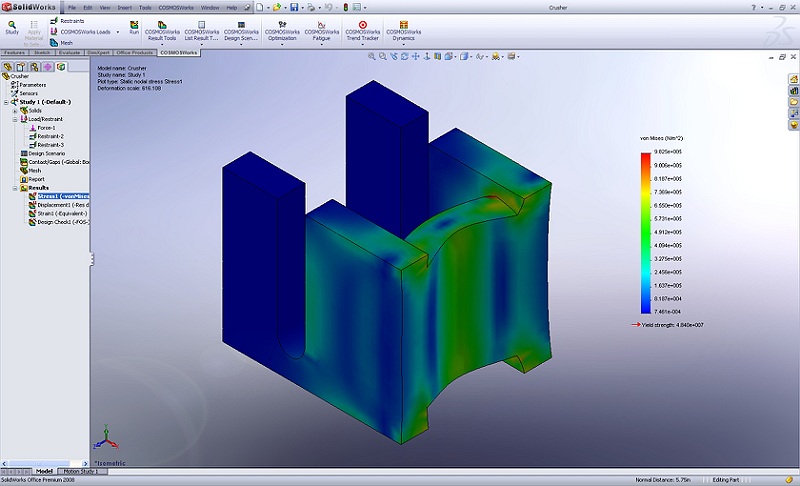The image size is (800, 486).
Task: Select Displacement1 result plot in the tree
Action: click(x=60, y=205)
